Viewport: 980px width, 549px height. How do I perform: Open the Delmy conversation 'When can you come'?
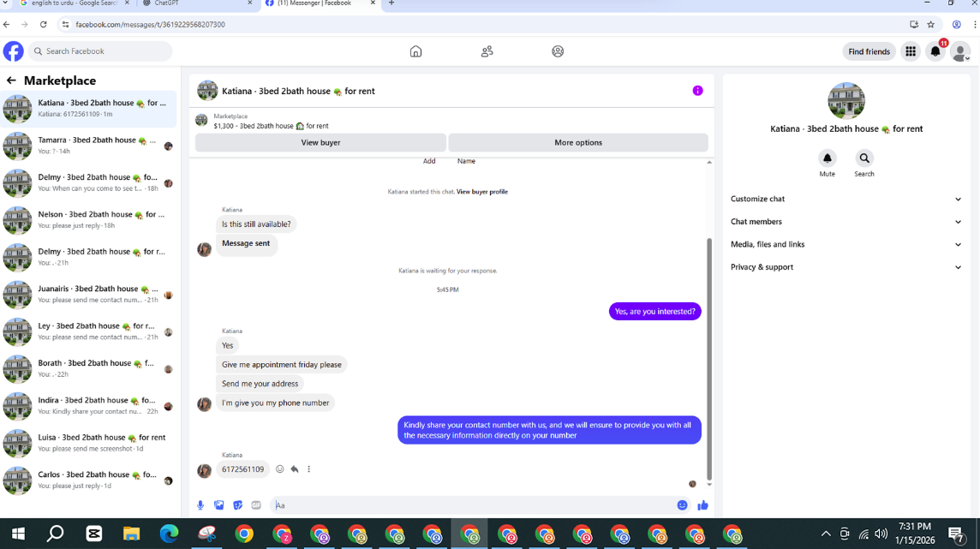89,182
